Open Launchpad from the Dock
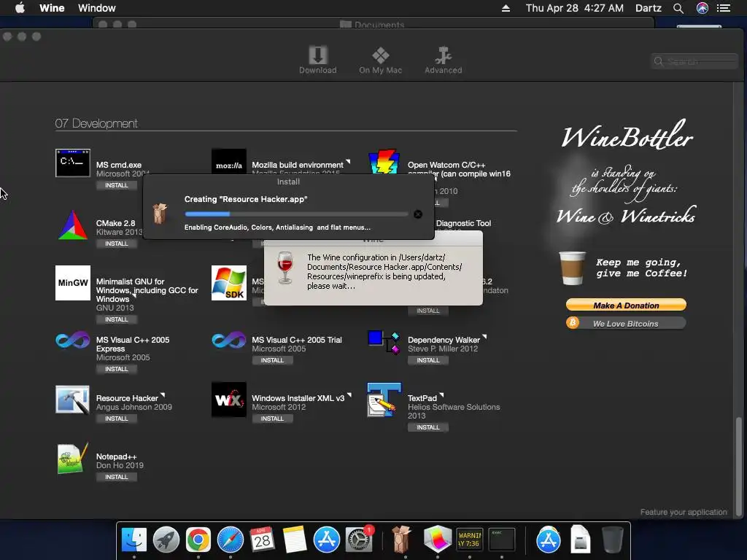Screen dimensions: 747x560 point(166,540)
